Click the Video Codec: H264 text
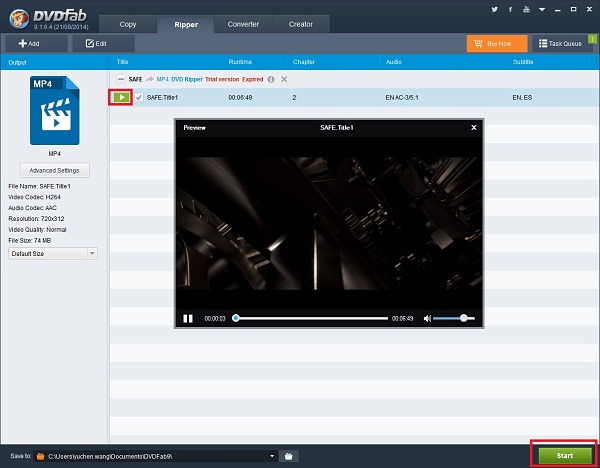Viewport: 600px width, 468px height. click(34, 197)
